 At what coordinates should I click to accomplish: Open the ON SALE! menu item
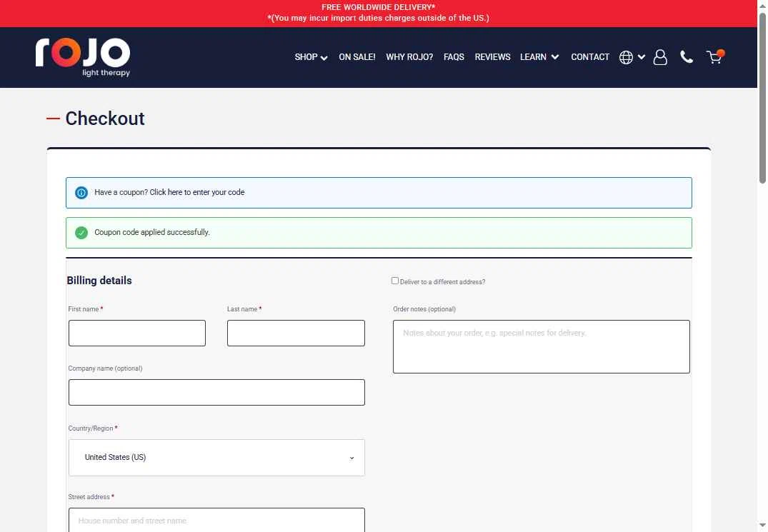coord(357,57)
